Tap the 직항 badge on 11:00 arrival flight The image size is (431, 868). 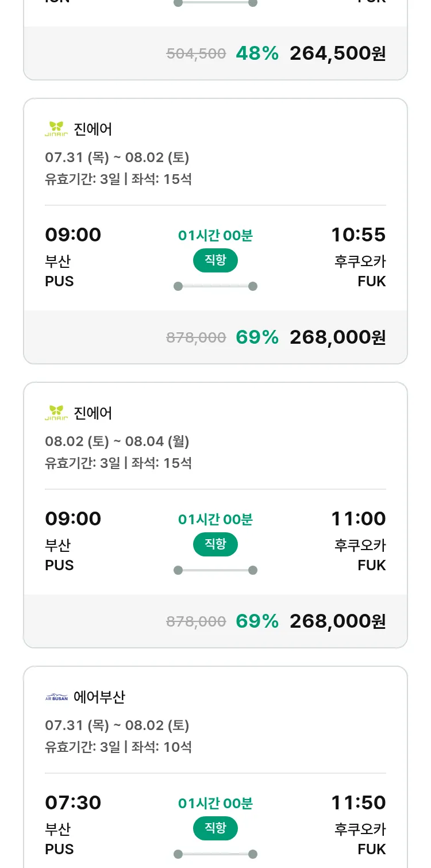click(215, 544)
